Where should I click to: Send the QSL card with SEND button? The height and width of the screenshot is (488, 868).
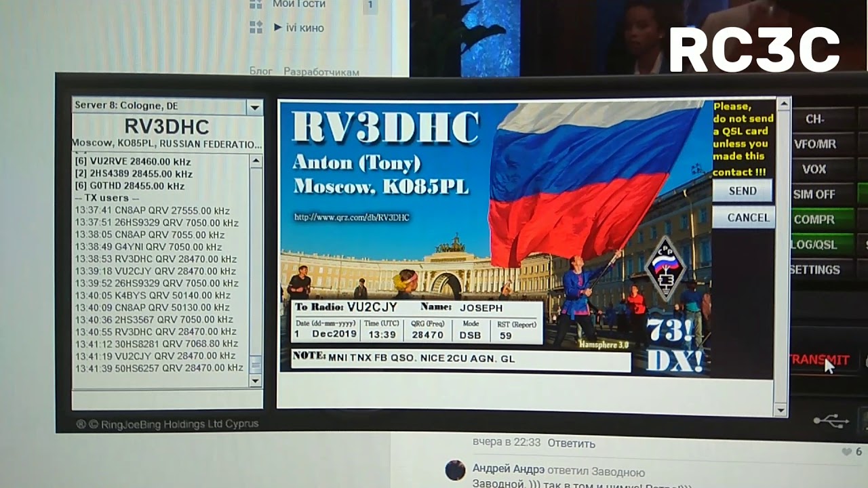[742, 190]
